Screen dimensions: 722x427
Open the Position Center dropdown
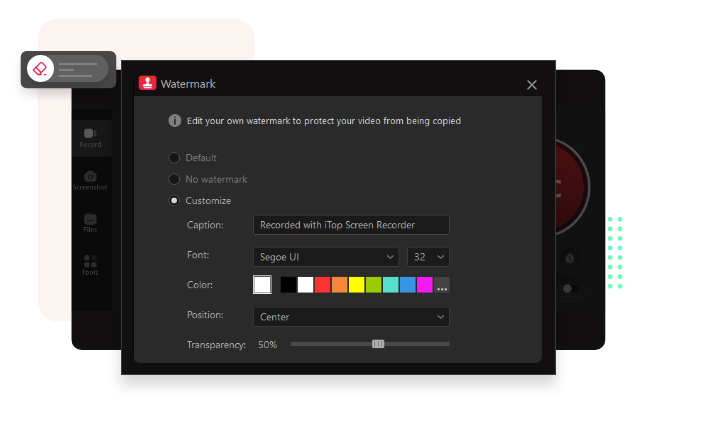[351, 317]
